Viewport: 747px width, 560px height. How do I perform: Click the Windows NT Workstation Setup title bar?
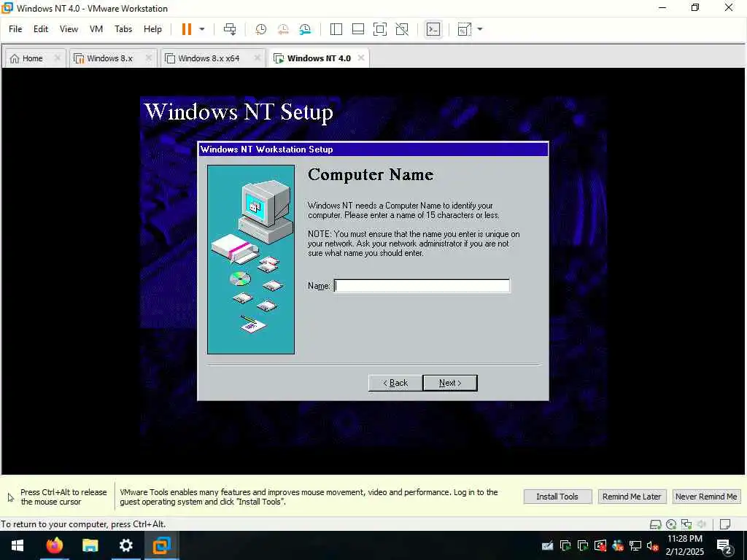tap(373, 149)
